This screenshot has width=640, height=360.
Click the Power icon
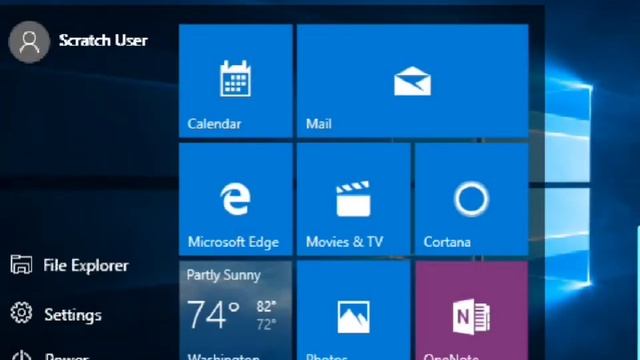point(21,355)
